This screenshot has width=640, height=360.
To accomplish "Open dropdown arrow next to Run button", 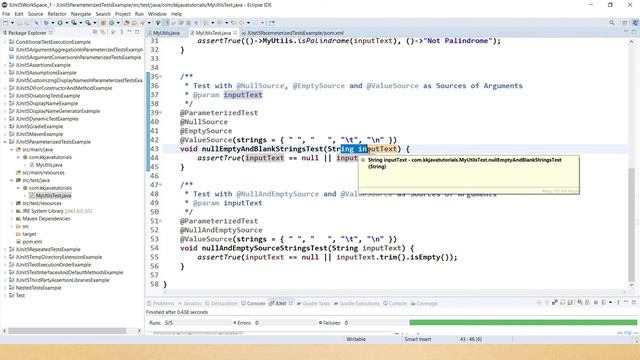I will pyautogui.click(x=67, y=23).
